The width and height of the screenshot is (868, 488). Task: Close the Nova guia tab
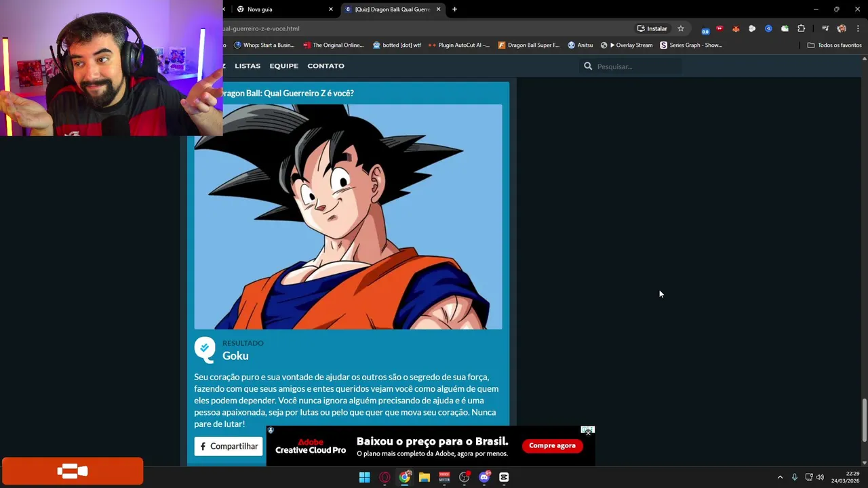331,9
